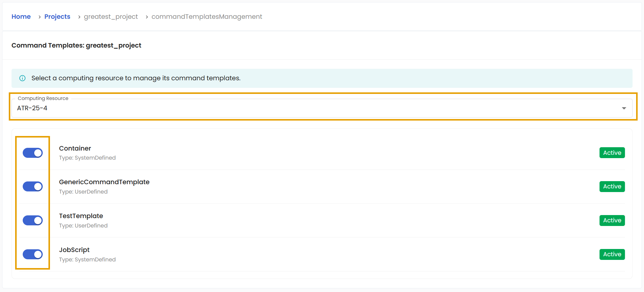
Task: Click the Active badge for TestTemplate
Action: (612, 221)
